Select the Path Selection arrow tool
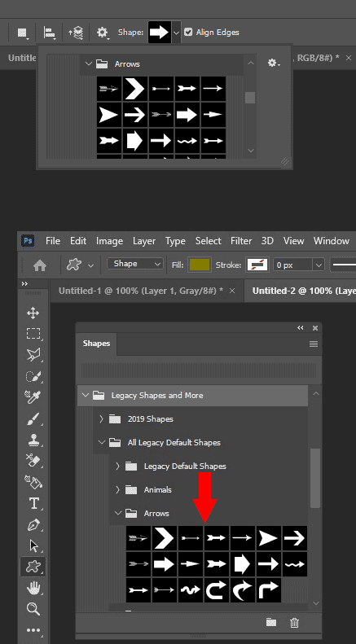Viewport: 356px width, 644px height. click(x=33, y=545)
